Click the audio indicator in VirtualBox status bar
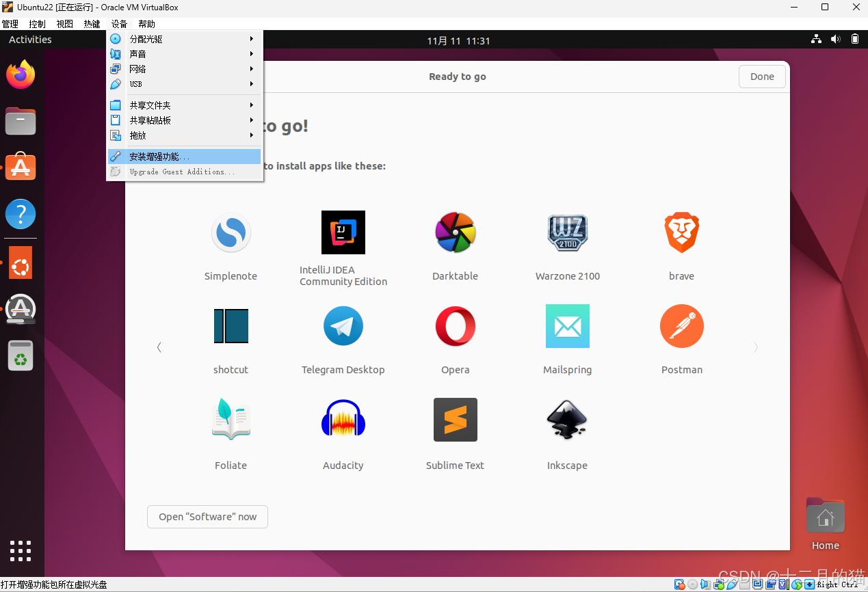Viewport: 868px width, 592px height. (x=705, y=584)
